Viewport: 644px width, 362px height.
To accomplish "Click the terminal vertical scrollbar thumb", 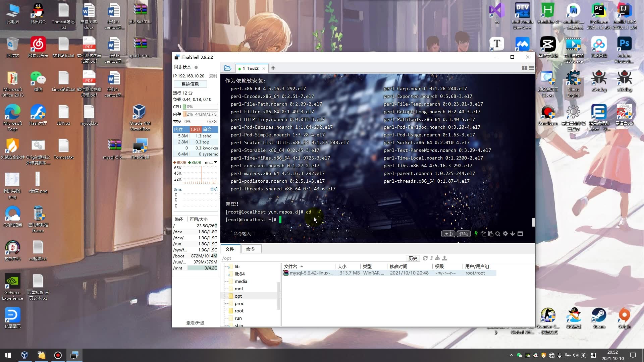I will point(533,222).
